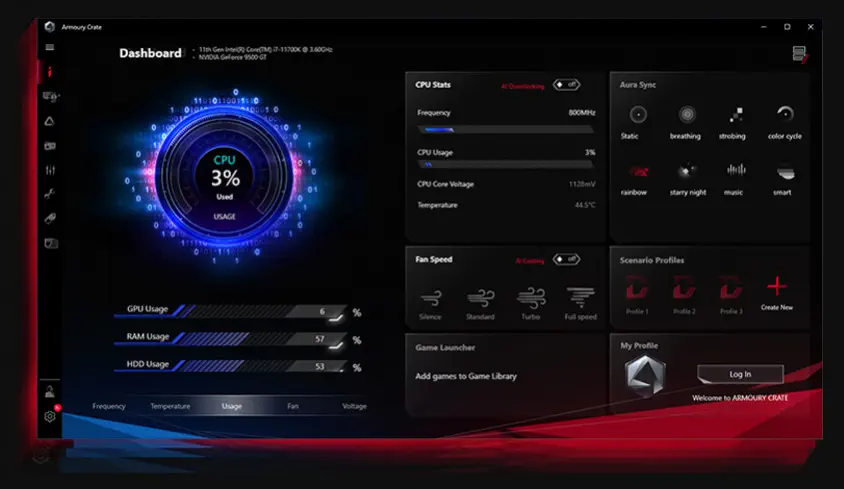Switch to the Frequency tab

coord(109,406)
